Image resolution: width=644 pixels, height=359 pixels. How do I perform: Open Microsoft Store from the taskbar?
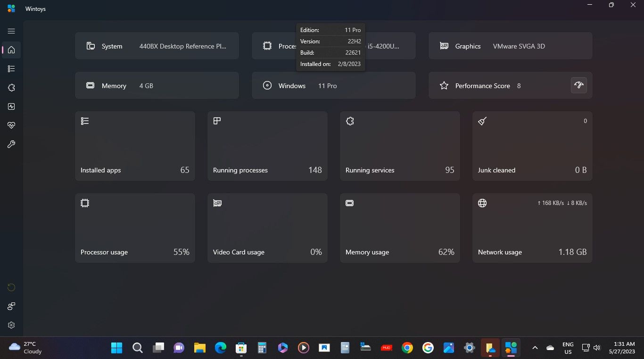click(241, 348)
